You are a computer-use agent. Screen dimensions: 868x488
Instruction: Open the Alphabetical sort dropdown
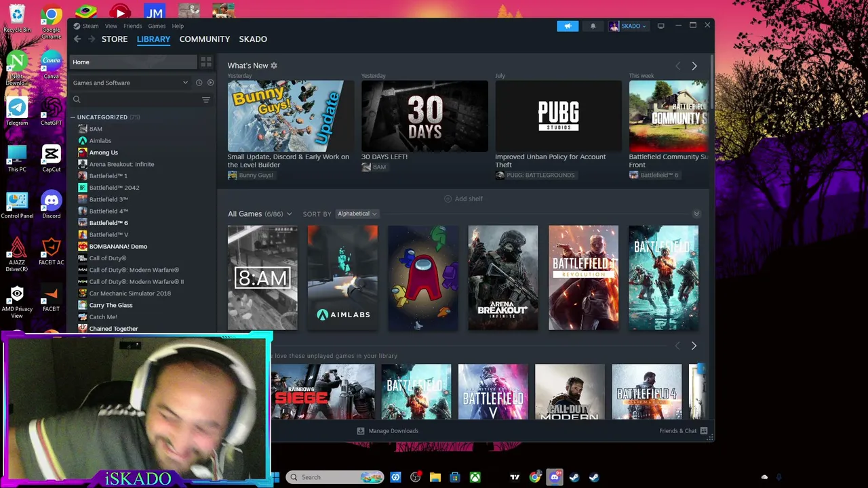(357, 214)
